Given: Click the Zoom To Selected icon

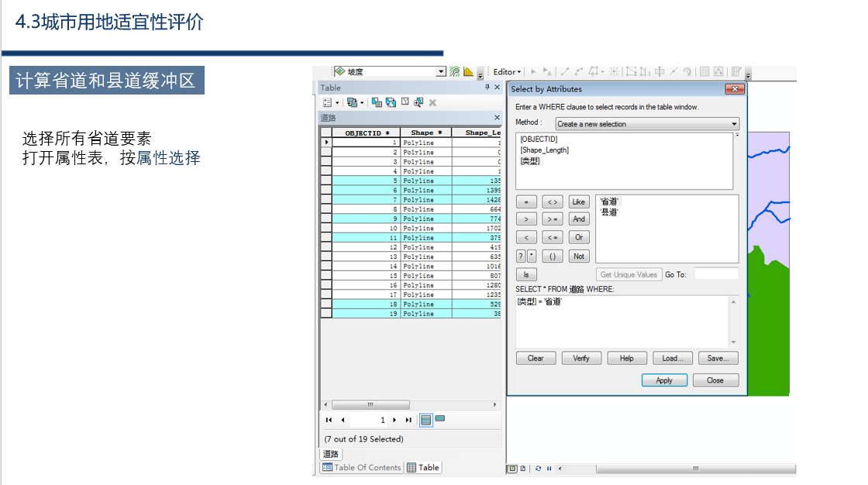Looking at the screenshot, I should 418,102.
